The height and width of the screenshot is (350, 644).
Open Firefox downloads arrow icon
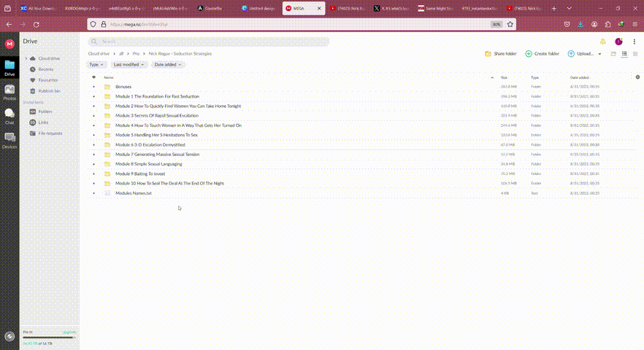(x=580, y=24)
